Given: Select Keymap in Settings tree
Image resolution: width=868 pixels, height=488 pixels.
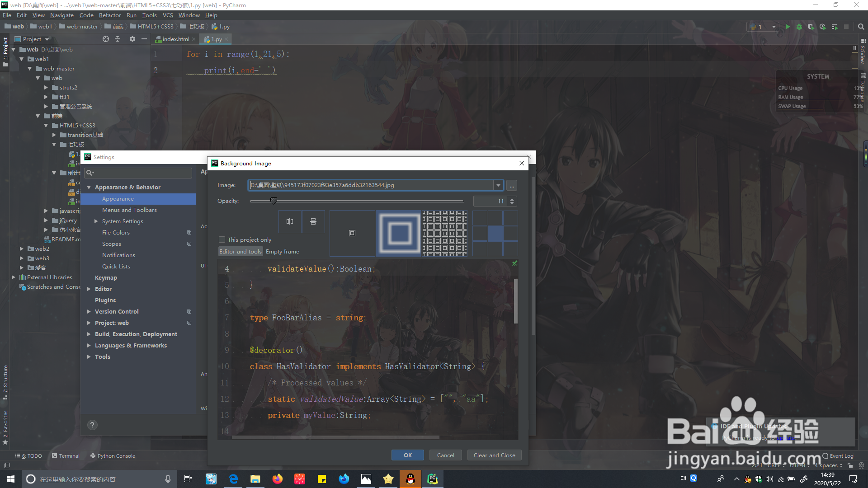Looking at the screenshot, I should tap(106, 278).
